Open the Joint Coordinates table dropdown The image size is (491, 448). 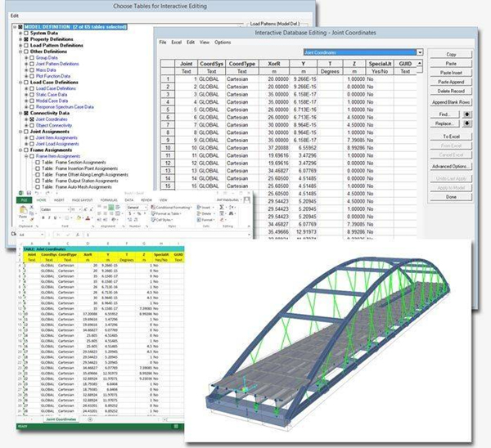click(420, 52)
